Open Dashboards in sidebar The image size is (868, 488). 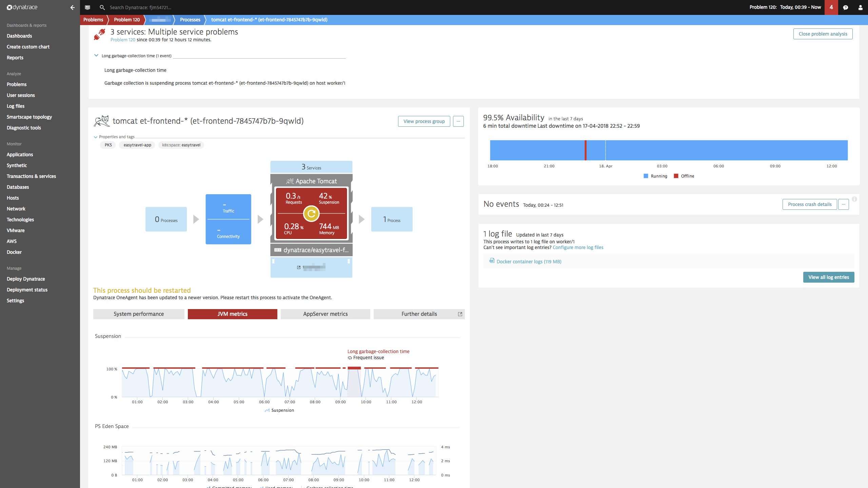pyautogui.click(x=19, y=36)
